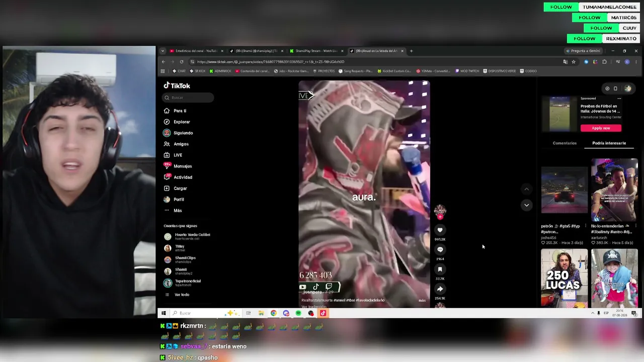Open Siguiendo in the TikTok sidebar
This screenshot has width=644, height=362.
tap(178, 133)
